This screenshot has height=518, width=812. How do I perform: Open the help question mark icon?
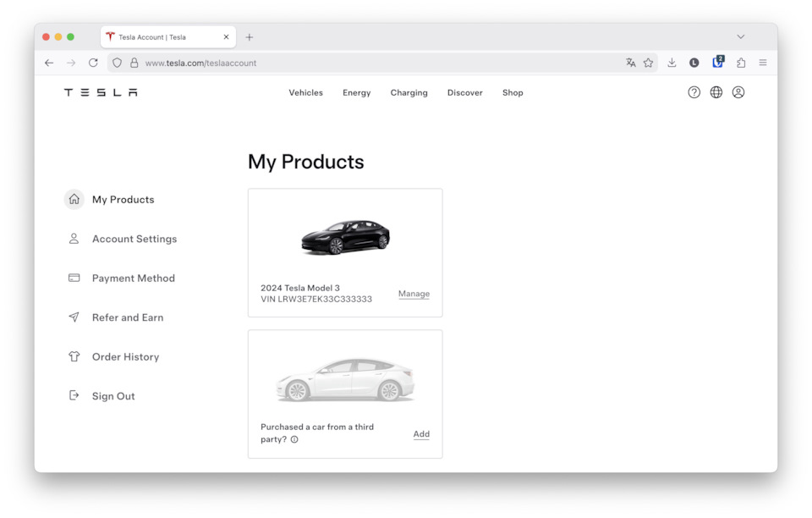click(694, 92)
